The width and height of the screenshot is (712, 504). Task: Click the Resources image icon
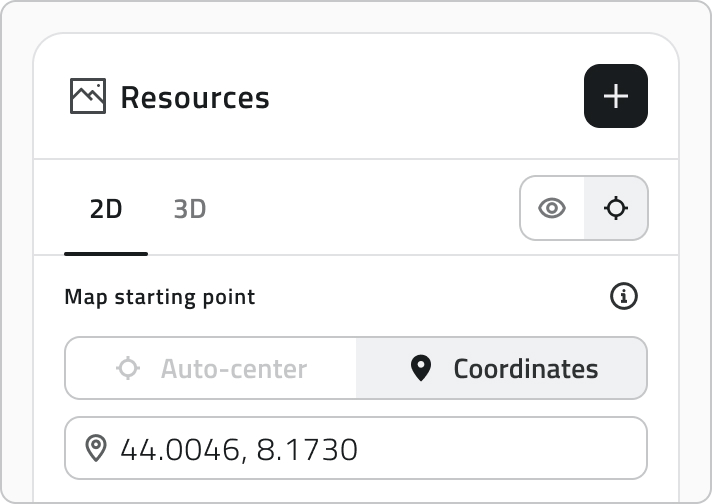pyautogui.click(x=88, y=96)
